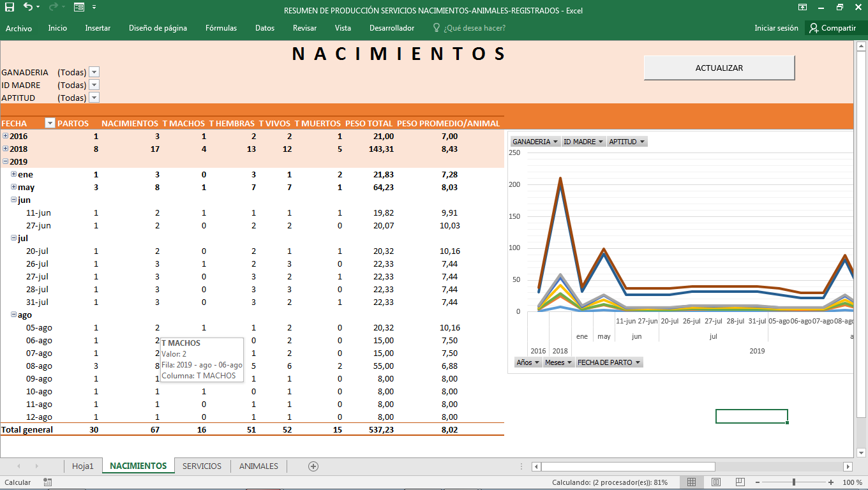Image resolution: width=868 pixels, height=490 pixels.
Task: Click the zoom out minus button
Action: [757, 482]
